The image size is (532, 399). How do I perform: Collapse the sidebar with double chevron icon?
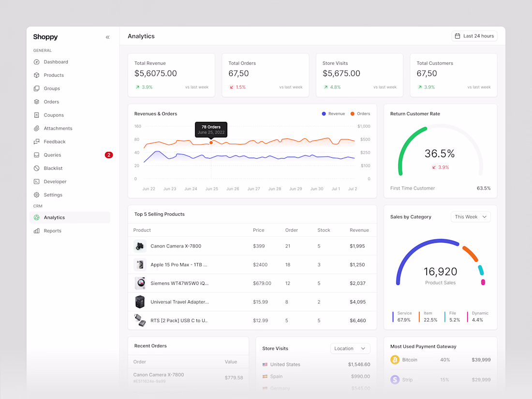coord(107,37)
